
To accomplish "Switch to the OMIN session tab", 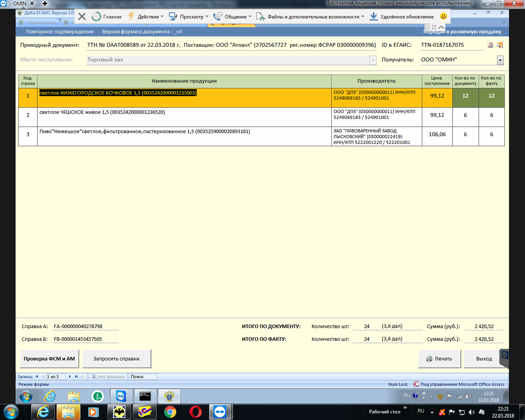I will (x=19, y=3).
